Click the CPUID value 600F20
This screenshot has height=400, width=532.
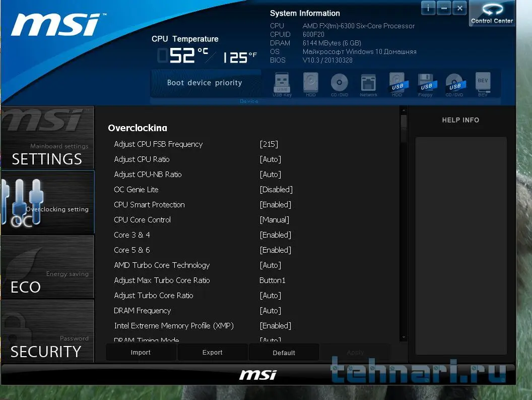click(313, 34)
